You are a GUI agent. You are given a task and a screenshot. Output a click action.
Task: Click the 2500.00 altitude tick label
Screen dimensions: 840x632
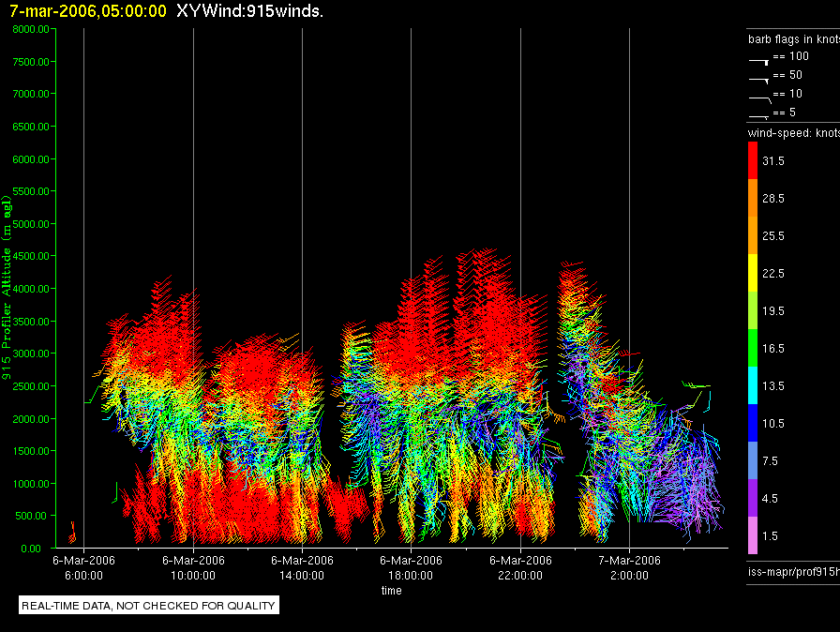tap(31, 386)
